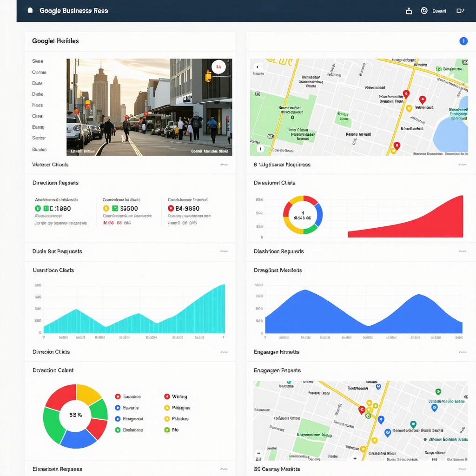
Task: Select blue pin under green 'Bsuael' map label
Action: [x=435, y=408]
